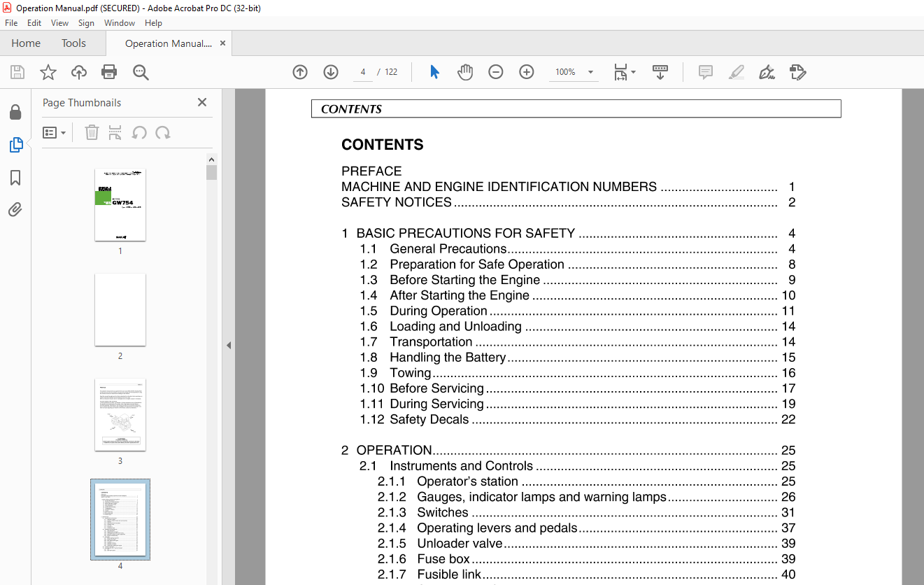Open the Sign menu
This screenshot has height=585, width=924.
click(x=86, y=23)
